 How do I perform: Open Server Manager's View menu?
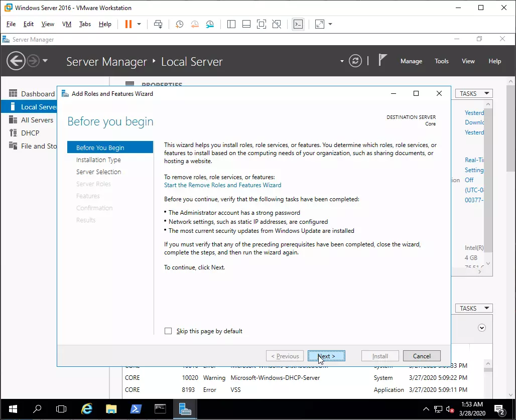468,61
